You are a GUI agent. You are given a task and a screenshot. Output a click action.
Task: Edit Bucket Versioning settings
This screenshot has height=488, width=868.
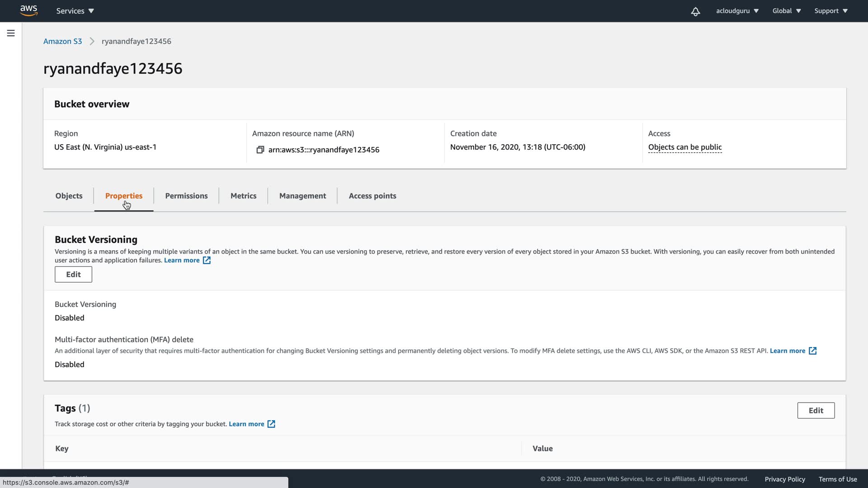[x=73, y=274]
